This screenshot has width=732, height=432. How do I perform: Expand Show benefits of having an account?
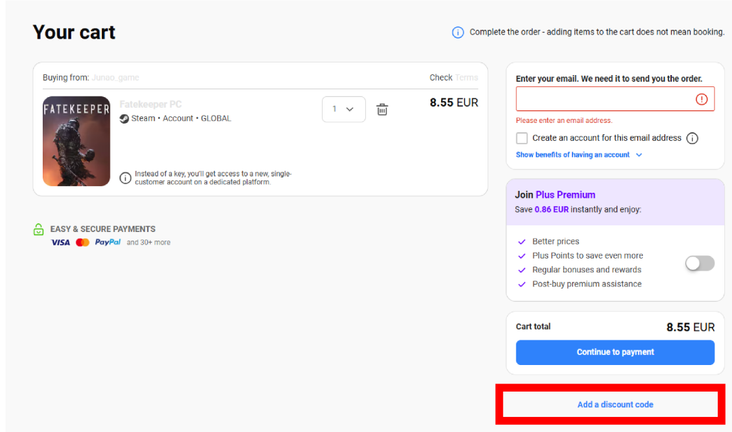point(579,155)
